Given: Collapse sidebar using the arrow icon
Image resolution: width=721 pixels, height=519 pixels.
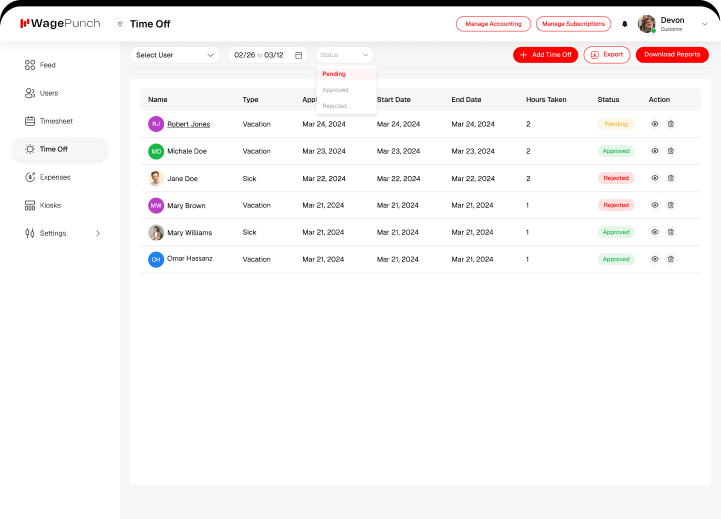Looking at the screenshot, I should 120,24.
